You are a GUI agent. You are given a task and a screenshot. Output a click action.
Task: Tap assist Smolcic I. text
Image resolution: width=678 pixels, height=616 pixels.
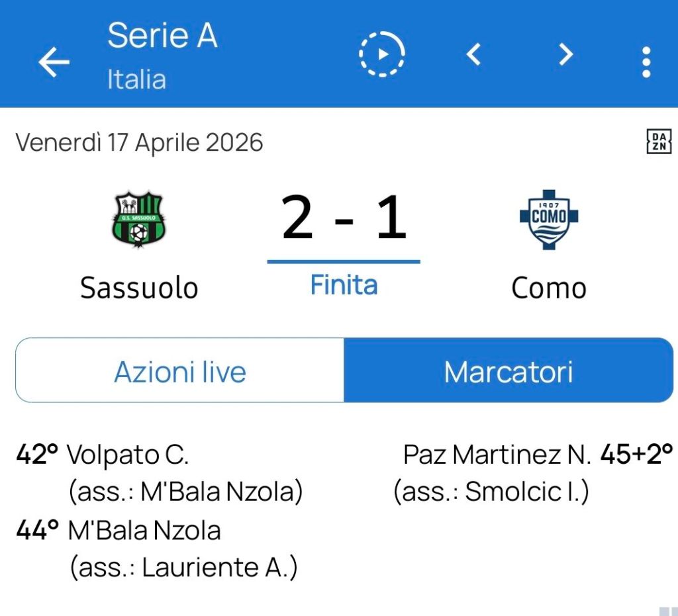click(491, 492)
